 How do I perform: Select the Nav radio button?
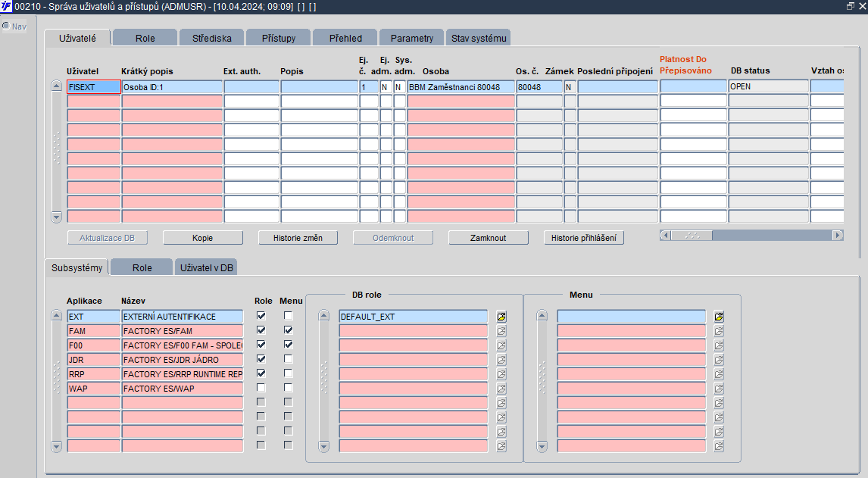[x=6, y=26]
